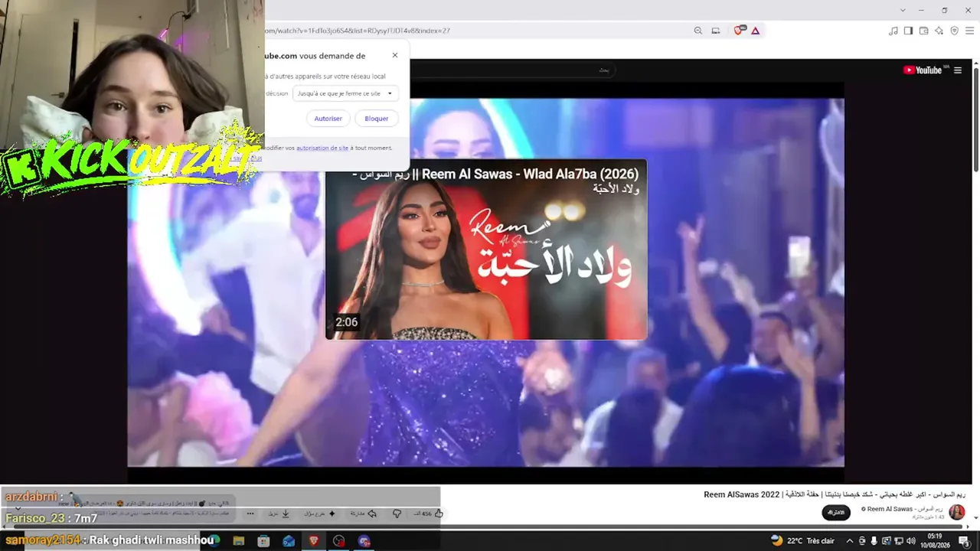Click the Brave Rewards triangle icon
This screenshot has height=551, width=980.
(x=756, y=31)
